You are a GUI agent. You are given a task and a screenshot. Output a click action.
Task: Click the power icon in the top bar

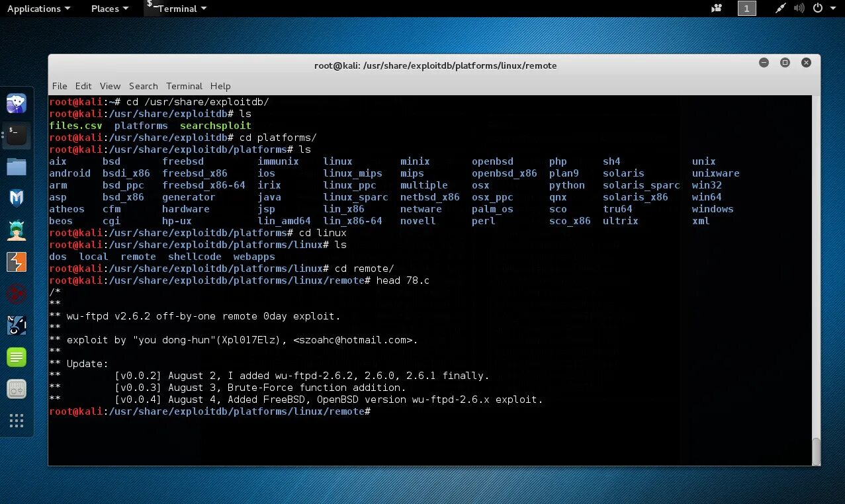(x=817, y=9)
